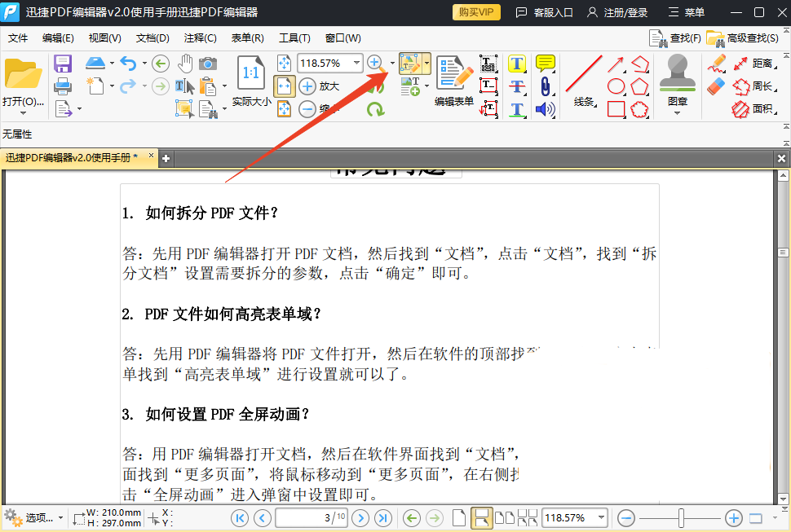
Task: Undo the last action
Action: point(128,64)
